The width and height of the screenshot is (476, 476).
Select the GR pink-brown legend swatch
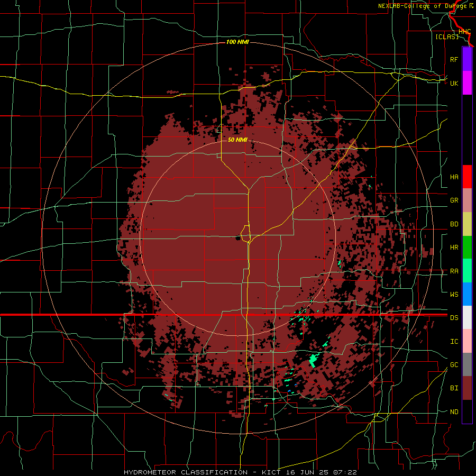pyautogui.click(x=467, y=200)
